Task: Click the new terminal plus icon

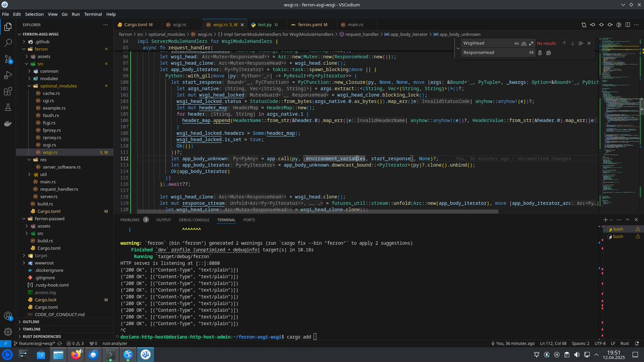Action: [605, 220]
